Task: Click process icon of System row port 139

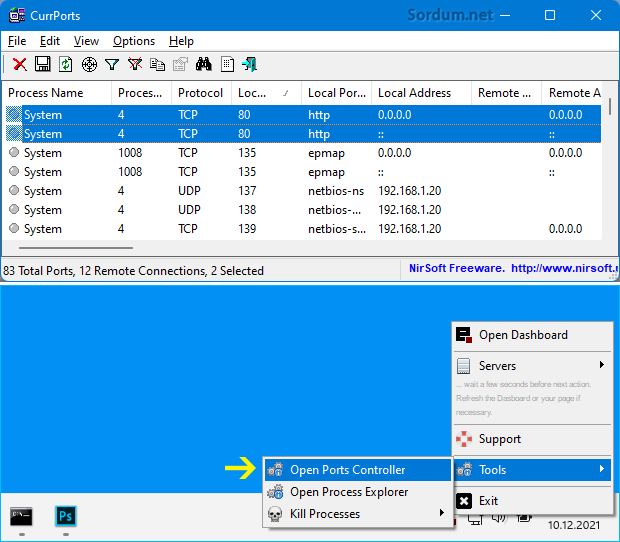Action: coord(14,229)
